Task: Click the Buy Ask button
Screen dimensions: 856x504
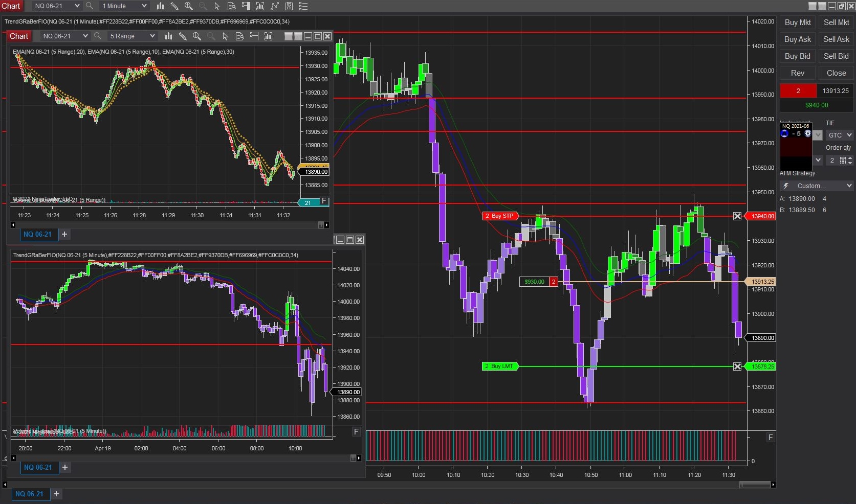Action: click(798, 39)
